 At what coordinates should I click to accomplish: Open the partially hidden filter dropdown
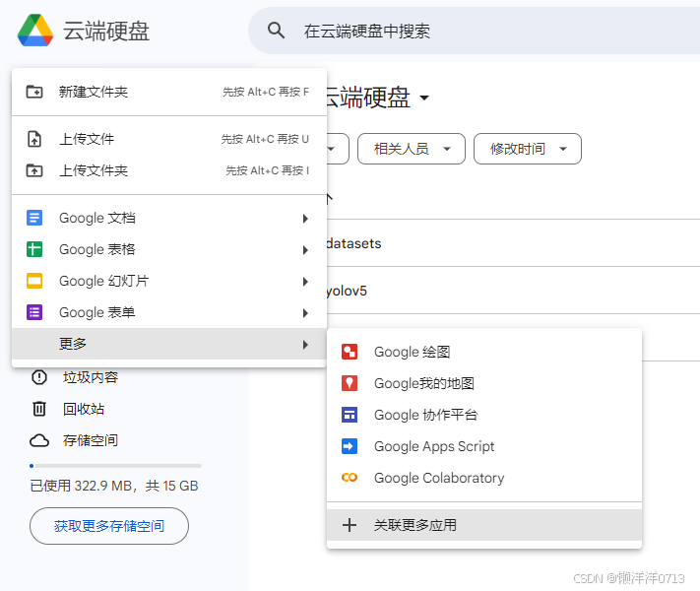click(x=338, y=149)
